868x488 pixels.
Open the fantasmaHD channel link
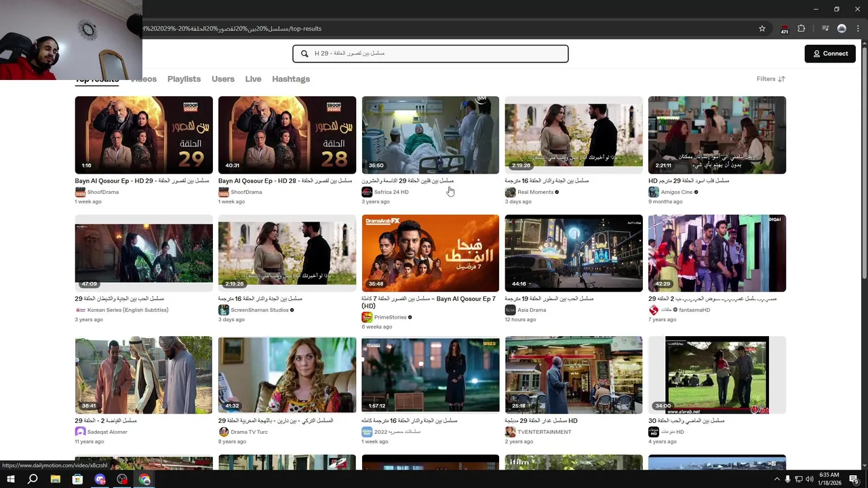(x=694, y=310)
